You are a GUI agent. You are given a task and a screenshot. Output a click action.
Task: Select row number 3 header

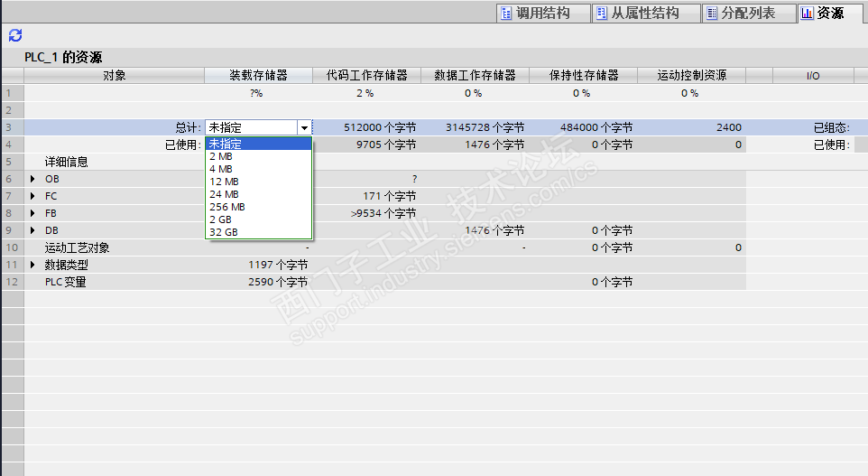coord(12,127)
